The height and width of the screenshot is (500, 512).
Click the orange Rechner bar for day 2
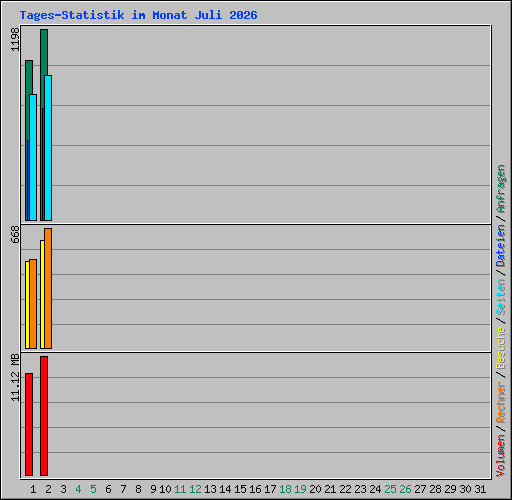(x=48, y=288)
